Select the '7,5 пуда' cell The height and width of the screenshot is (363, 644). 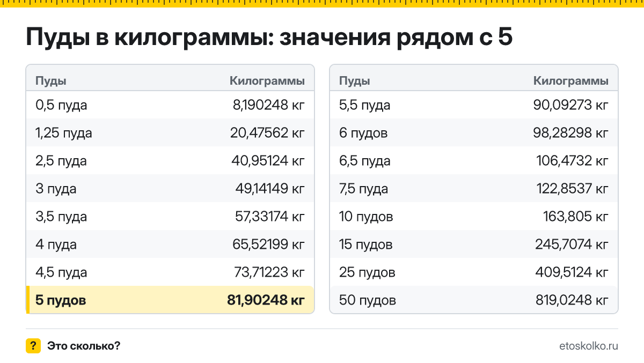364,189
